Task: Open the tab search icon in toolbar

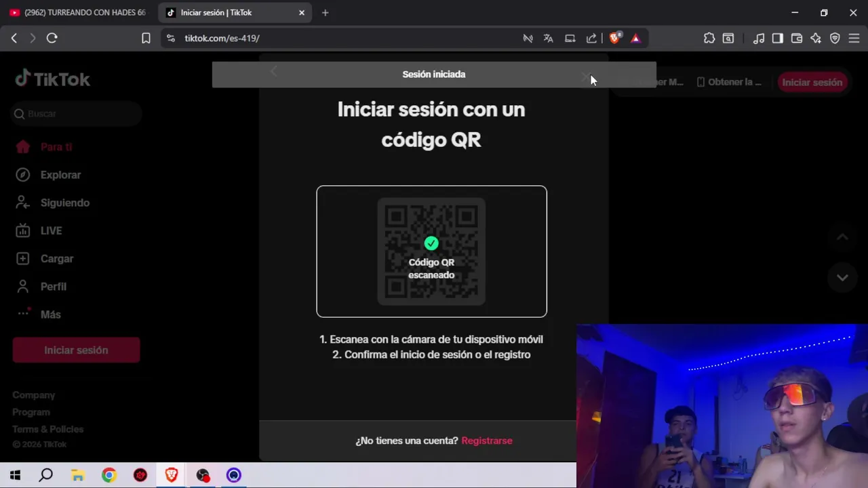Action: click(x=728, y=39)
